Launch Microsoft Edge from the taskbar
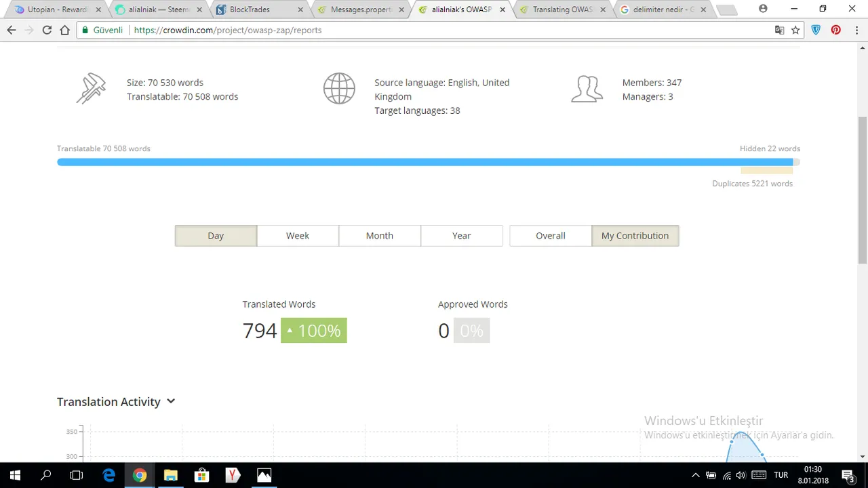The width and height of the screenshot is (868, 488). pos(108,475)
